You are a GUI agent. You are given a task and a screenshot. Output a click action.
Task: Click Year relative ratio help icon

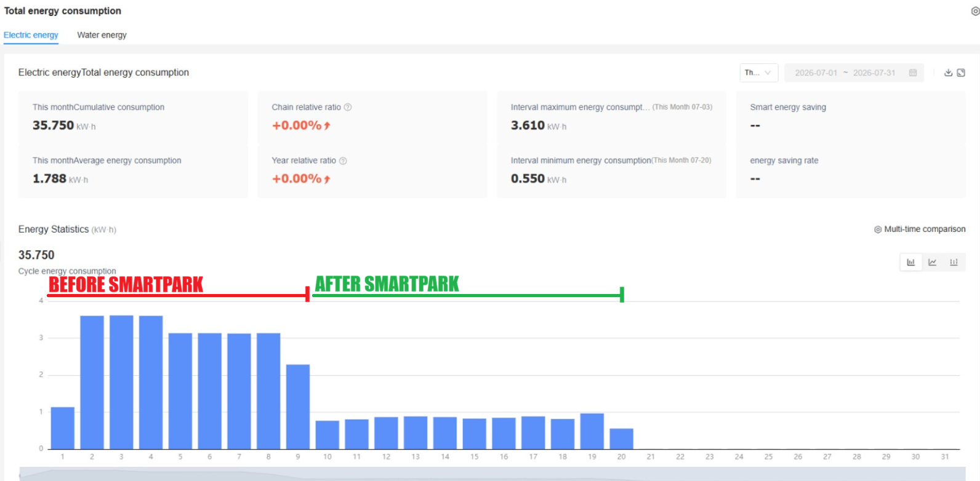tap(343, 161)
